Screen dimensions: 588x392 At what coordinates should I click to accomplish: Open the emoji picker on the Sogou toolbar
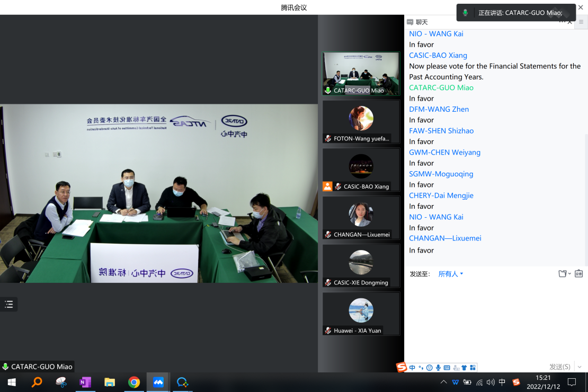click(429, 367)
